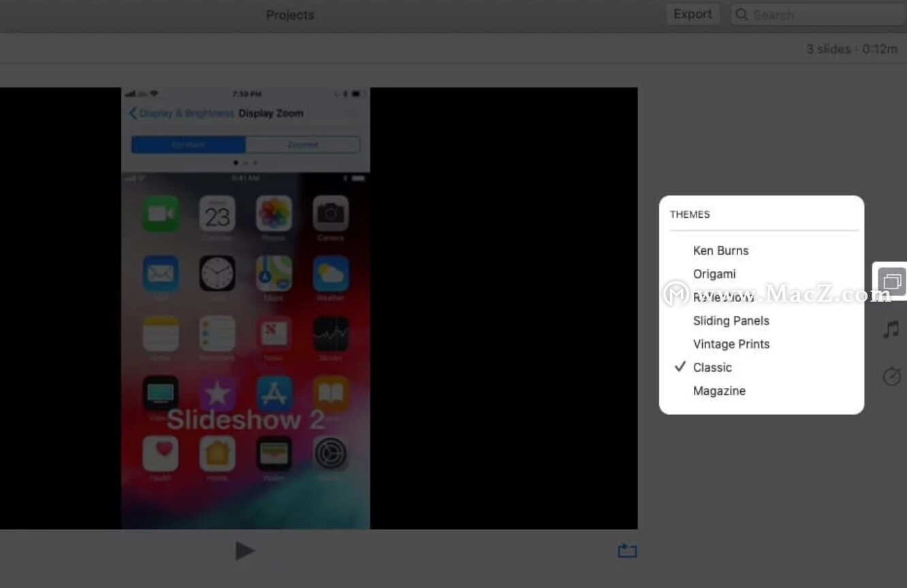Click the Projects title
This screenshot has height=588, width=907.
click(x=290, y=15)
